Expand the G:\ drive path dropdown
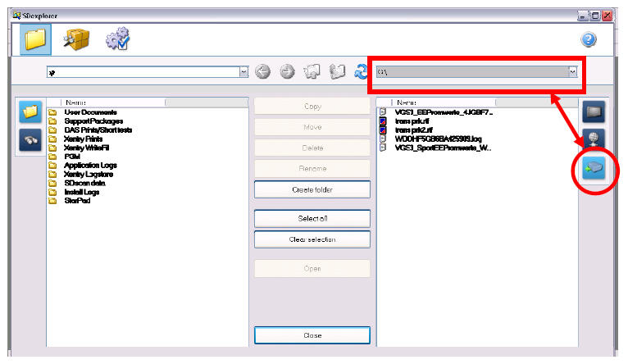The width and height of the screenshot is (628, 364). coord(572,72)
